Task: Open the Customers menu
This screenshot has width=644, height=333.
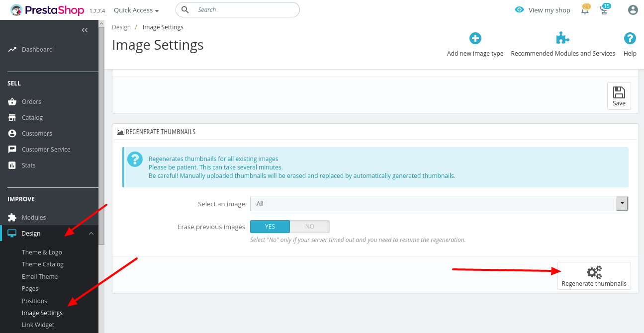Action: tap(37, 134)
